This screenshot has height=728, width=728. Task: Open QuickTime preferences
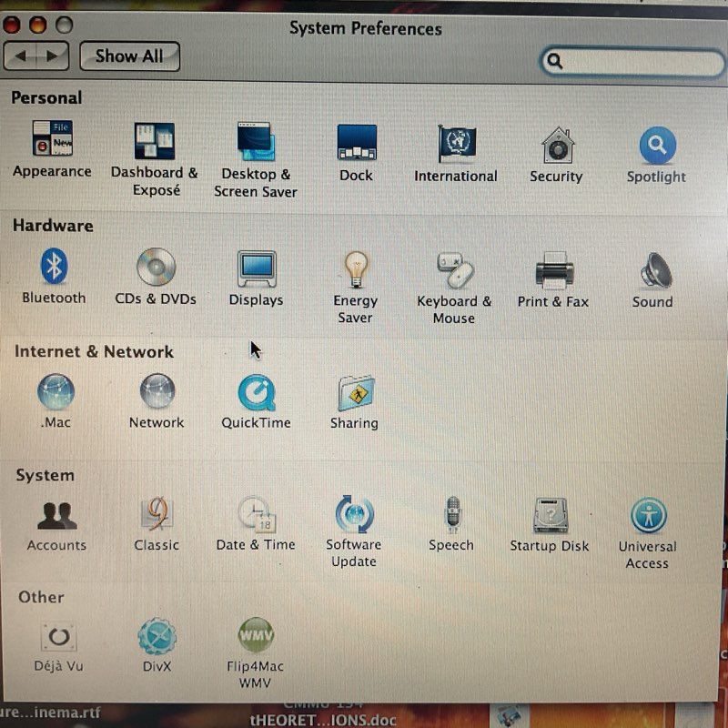coord(256,393)
